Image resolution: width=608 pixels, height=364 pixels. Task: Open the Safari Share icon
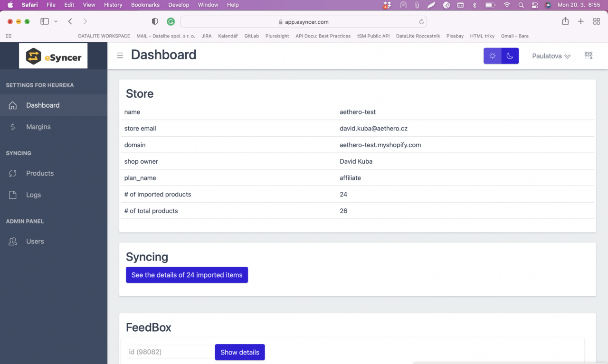point(565,21)
